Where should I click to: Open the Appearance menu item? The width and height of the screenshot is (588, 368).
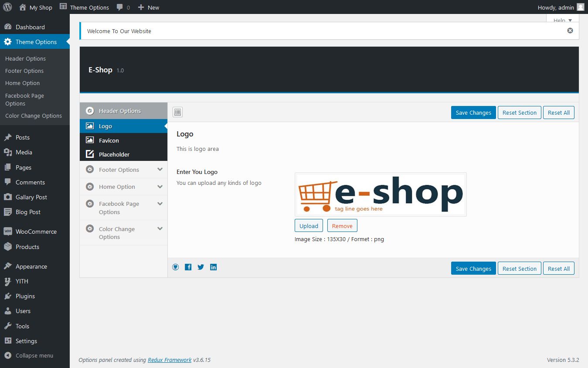35,266
